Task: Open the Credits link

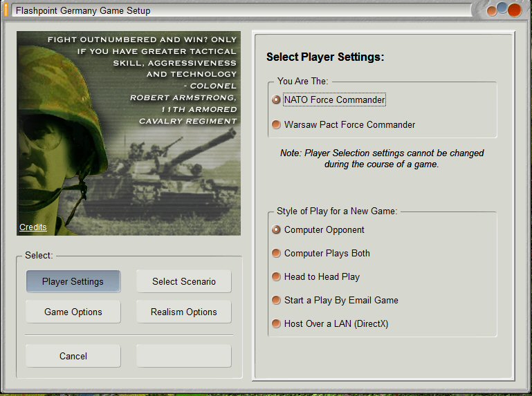Action: (33, 227)
